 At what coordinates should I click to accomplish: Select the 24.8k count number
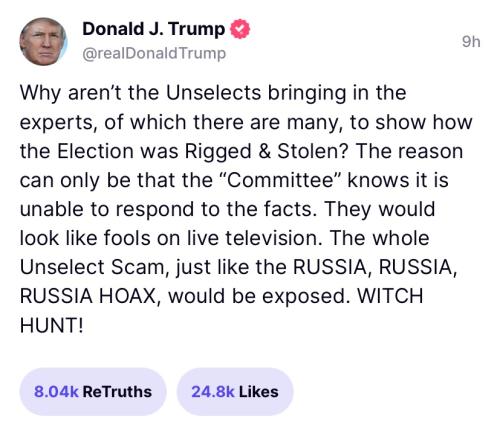(213, 392)
